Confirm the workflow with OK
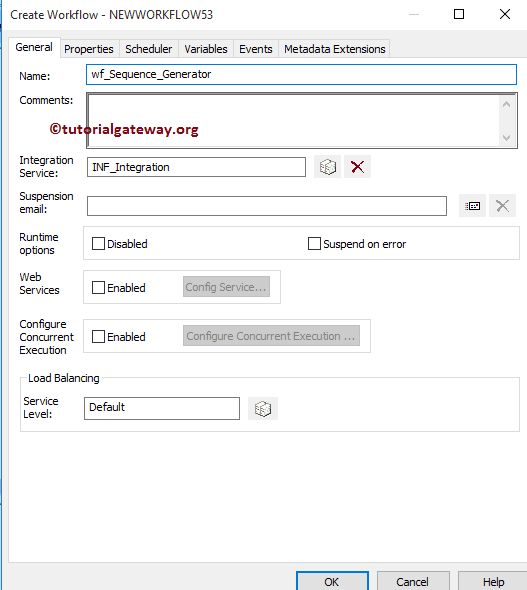Image resolution: width=527 pixels, height=590 pixels. (x=332, y=581)
